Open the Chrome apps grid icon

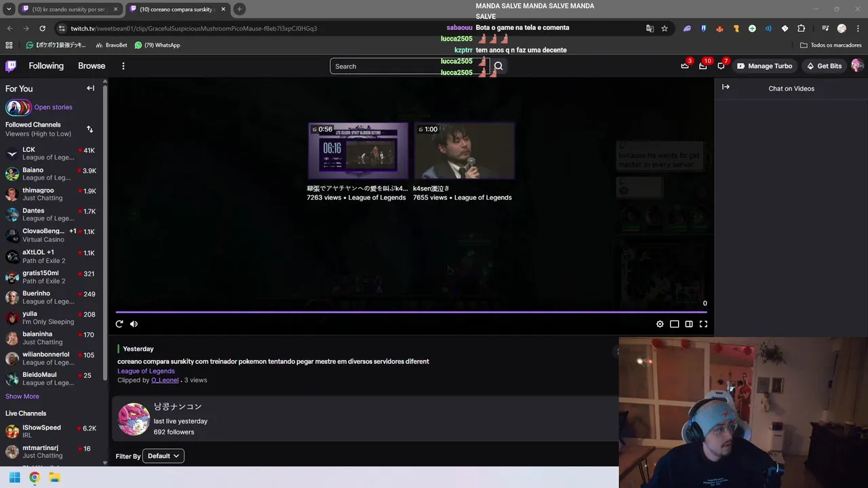9,45
